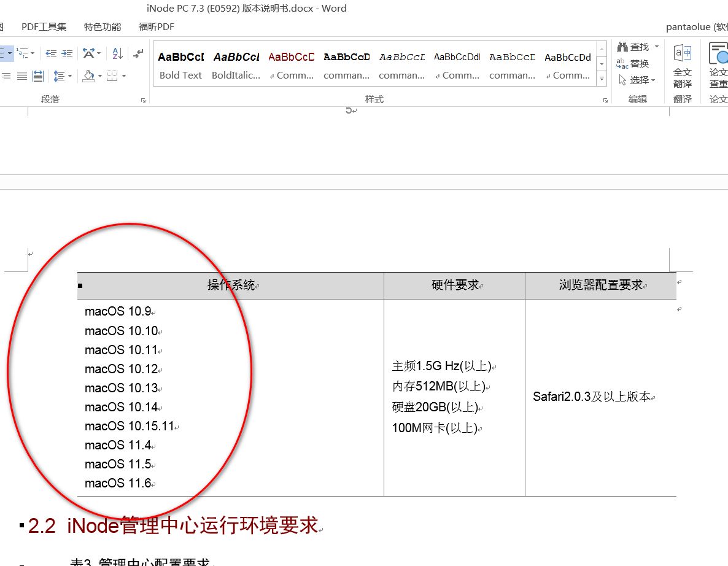Screen dimensions: 728x566
Task: Click the distributed alignment icon
Action: [x=38, y=76]
